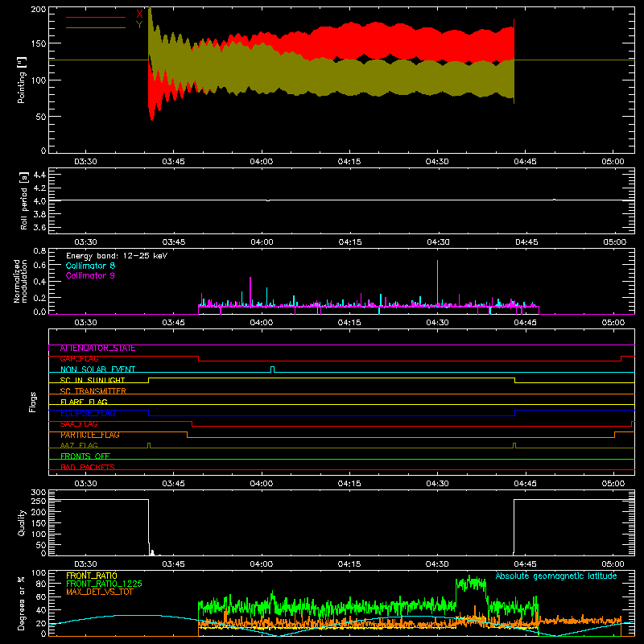The height and width of the screenshot is (644, 644).
Task: Click the 03:30 tick label under the Quality plot
Action: (85, 564)
